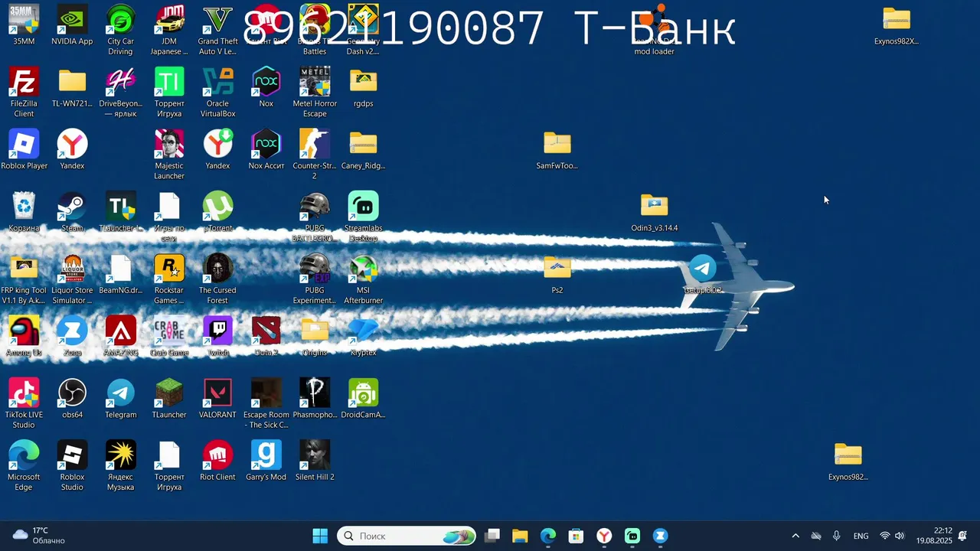Select the Caney_Ridge zip archive
The width and height of the screenshot is (980, 551).
363,144
